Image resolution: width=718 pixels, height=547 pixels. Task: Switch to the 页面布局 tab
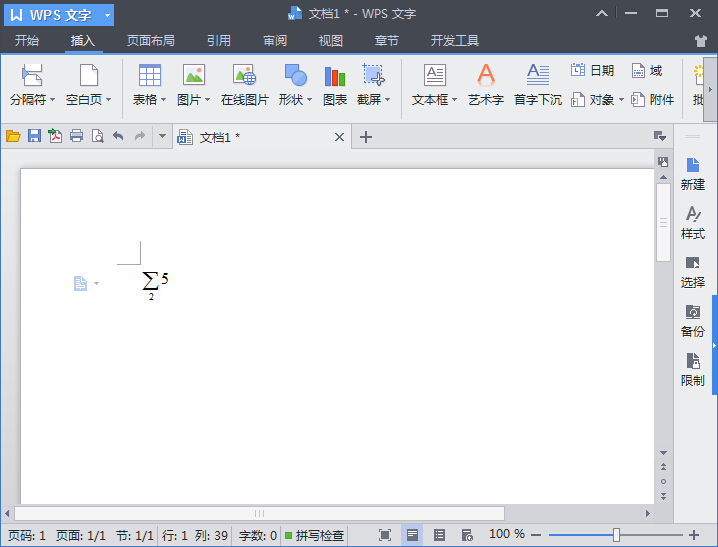pyautogui.click(x=150, y=41)
